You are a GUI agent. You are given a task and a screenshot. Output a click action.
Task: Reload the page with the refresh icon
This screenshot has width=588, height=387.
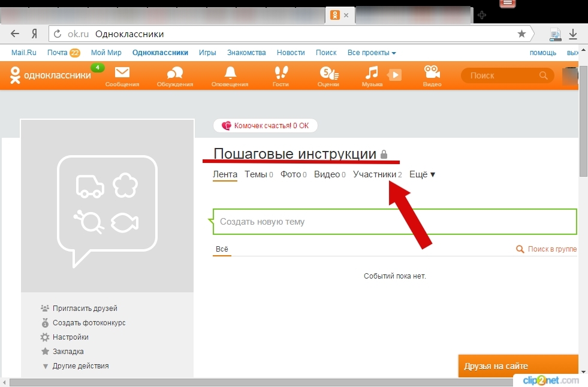pyautogui.click(x=58, y=34)
